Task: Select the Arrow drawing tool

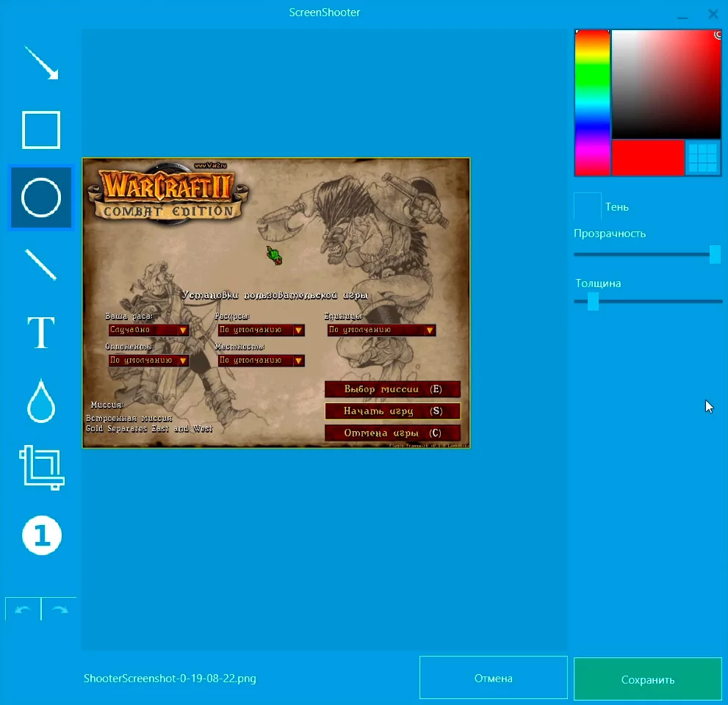Action: pyautogui.click(x=41, y=62)
